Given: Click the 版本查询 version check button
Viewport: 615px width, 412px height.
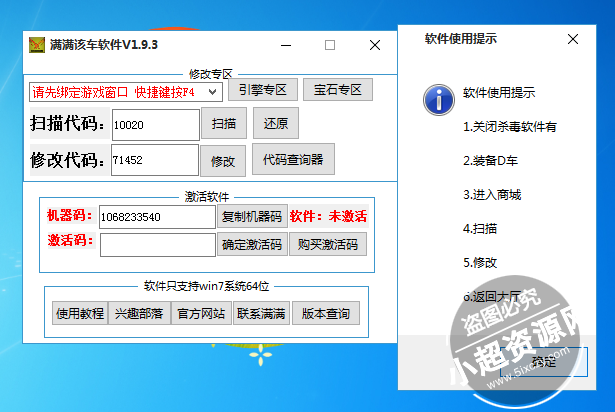Looking at the screenshot, I should pyautogui.click(x=326, y=313).
